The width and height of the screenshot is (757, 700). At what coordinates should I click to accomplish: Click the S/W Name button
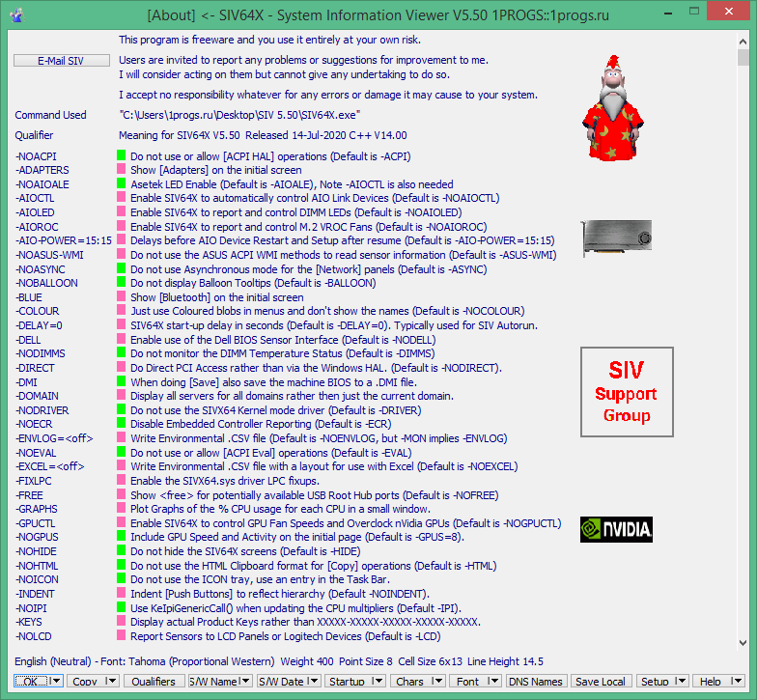[213, 682]
